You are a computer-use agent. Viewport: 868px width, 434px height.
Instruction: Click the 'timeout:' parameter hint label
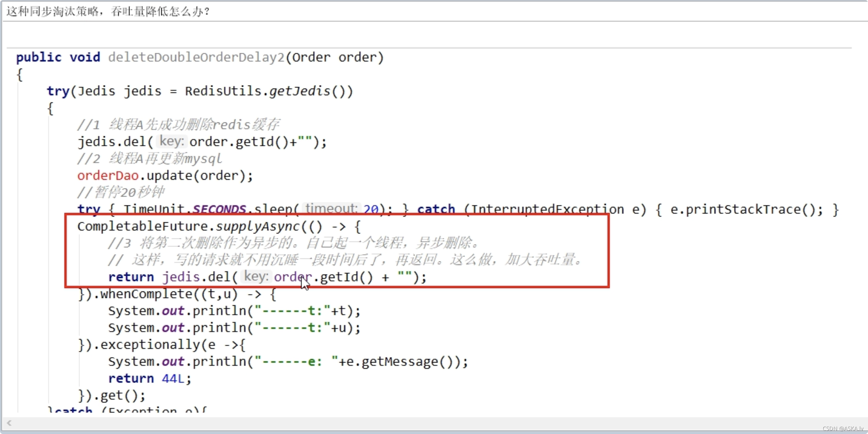pyautogui.click(x=331, y=208)
